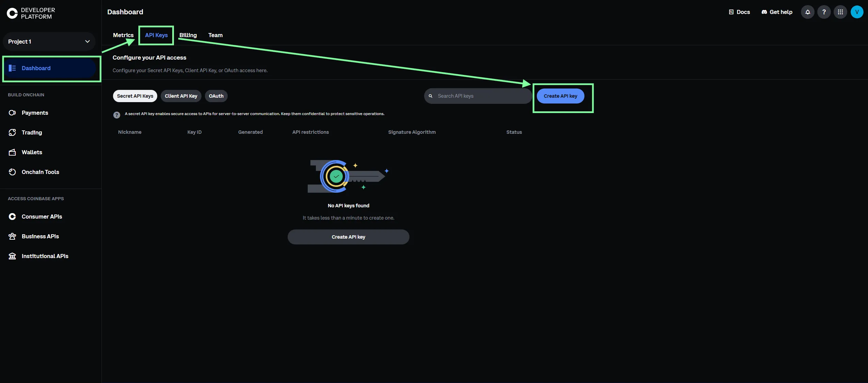
Task: Open the Consumer APIs label
Action: point(42,217)
